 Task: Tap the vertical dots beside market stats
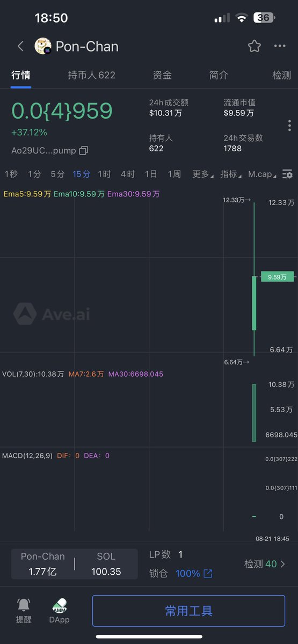(289, 126)
